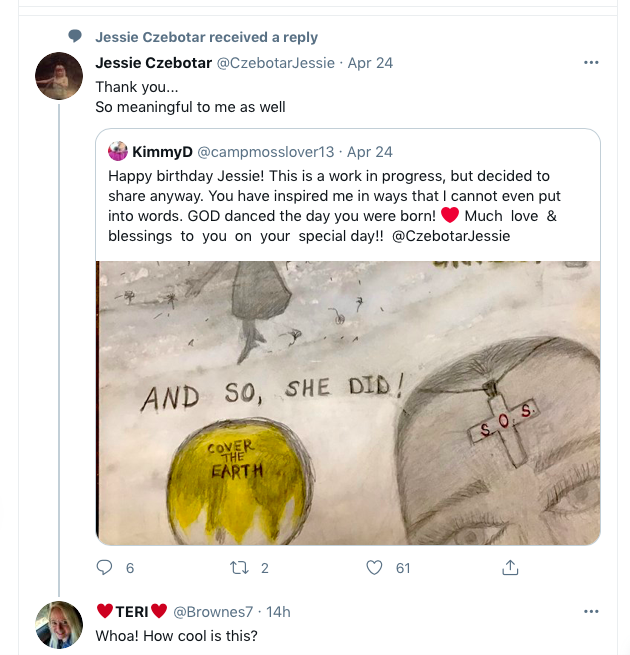Click "Jessie Czebotar received a reply" header
Screen dimensions: 630x655
tap(207, 37)
